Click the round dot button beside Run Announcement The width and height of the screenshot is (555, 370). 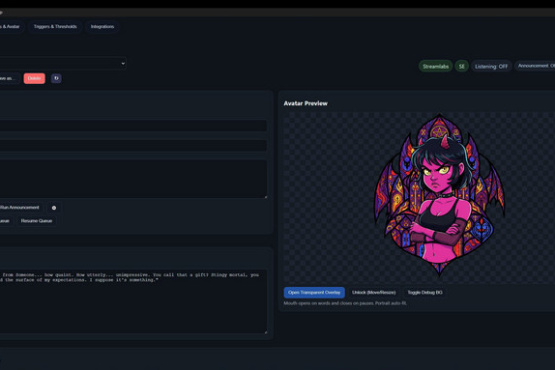(54, 208)
